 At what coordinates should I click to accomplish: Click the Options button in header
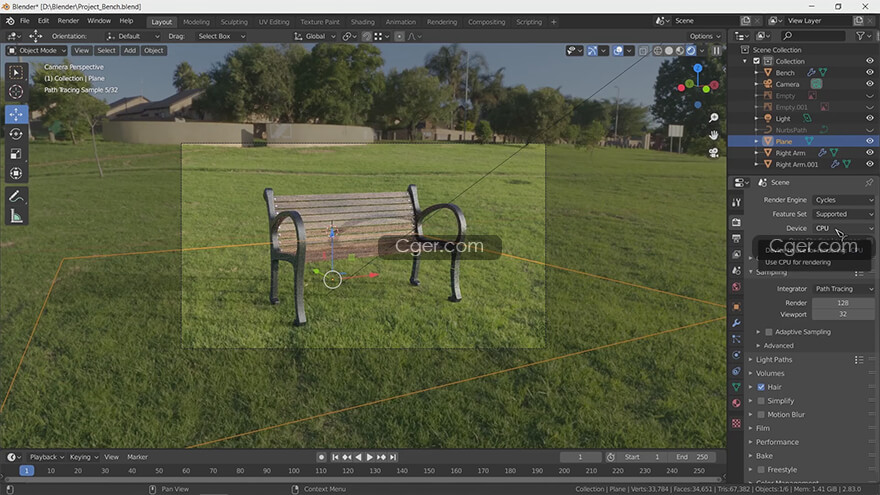(x=704, y=36)
